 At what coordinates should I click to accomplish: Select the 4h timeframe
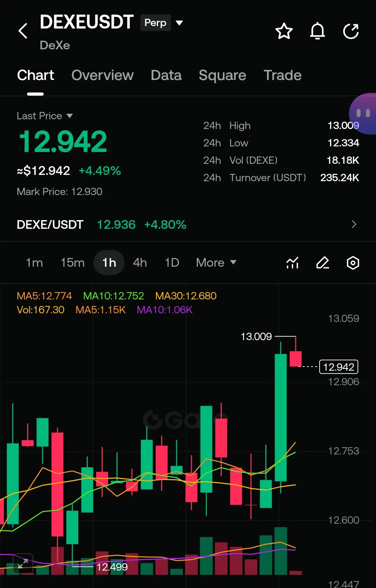pos(140,263)
